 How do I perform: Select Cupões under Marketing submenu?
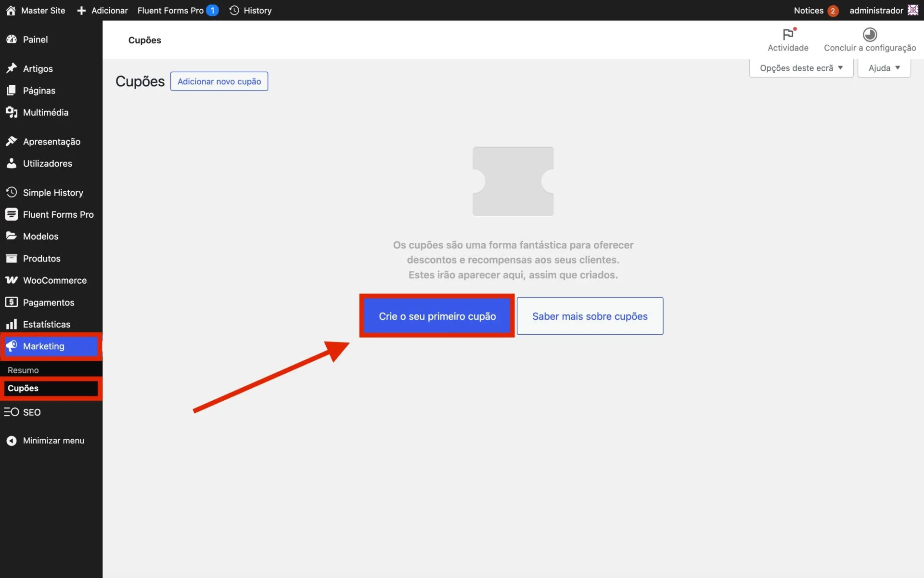[x=23, y=388]
